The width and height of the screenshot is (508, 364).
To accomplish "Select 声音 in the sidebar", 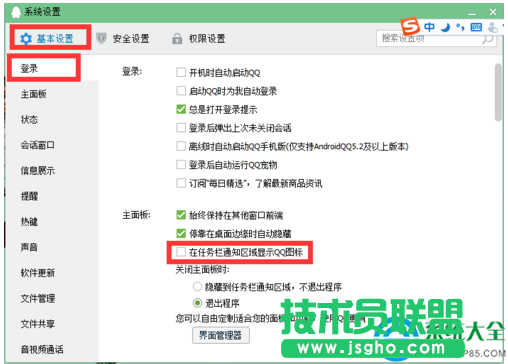I will pyautogui.click(x=29, y=247).
